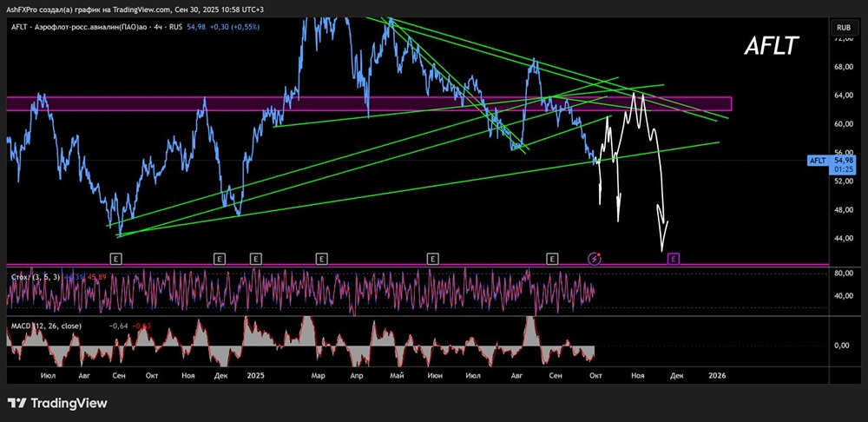Viewport: 868px width, 422px height.
Task: Click the leftmost gray E earnings marker
Action: (x=116, y=258)
